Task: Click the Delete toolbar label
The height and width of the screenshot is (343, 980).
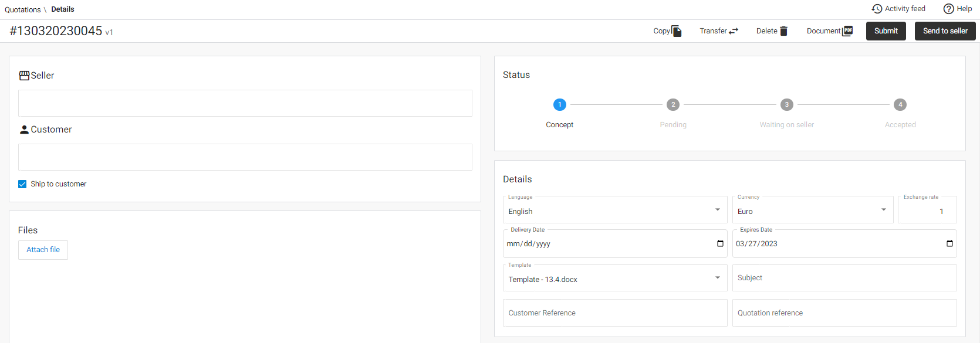Action: point(767,31)
